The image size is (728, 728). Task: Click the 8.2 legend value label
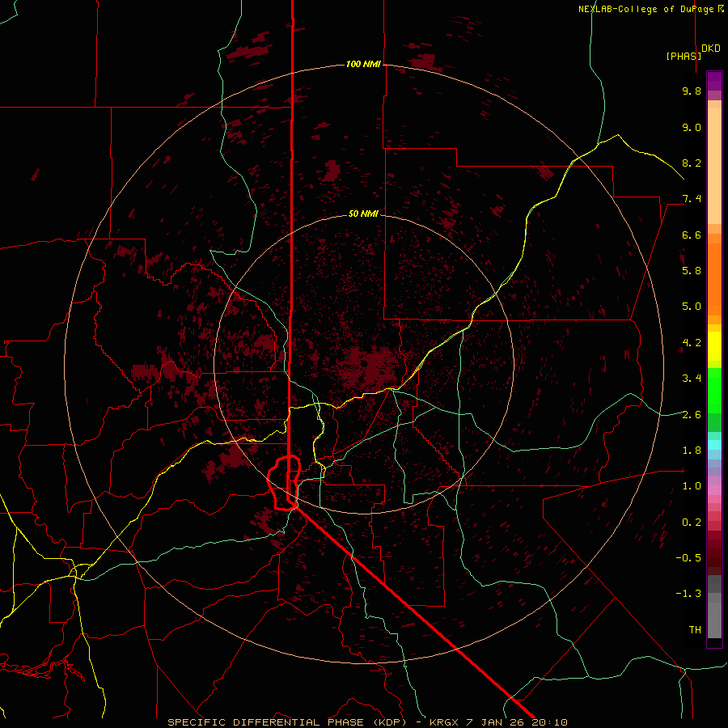pos(692,163)
